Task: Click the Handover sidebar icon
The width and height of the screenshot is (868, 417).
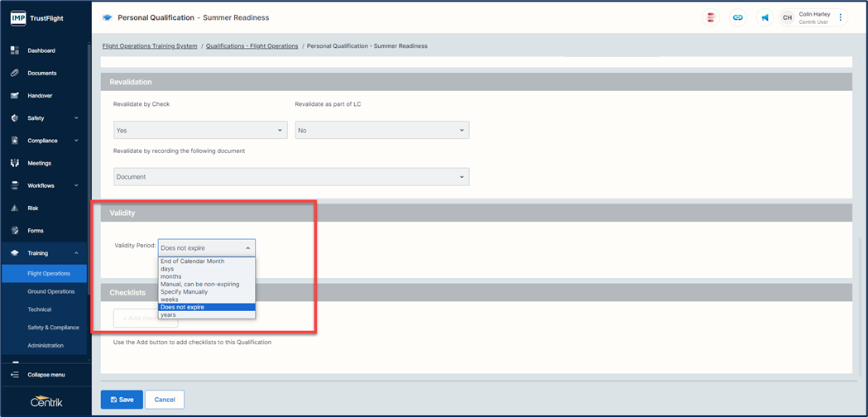Action: (15, 95)
